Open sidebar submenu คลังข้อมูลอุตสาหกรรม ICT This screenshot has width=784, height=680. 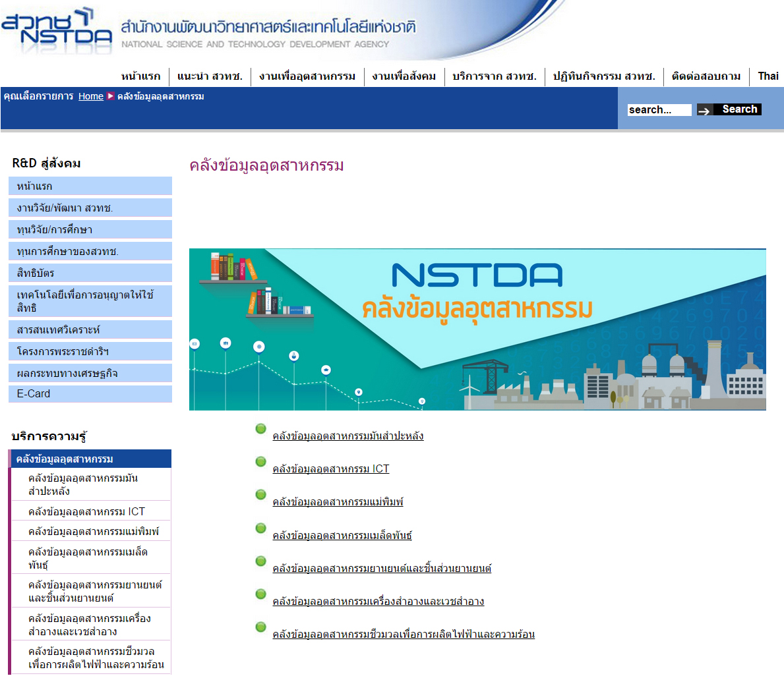click(x=92, y=511)
